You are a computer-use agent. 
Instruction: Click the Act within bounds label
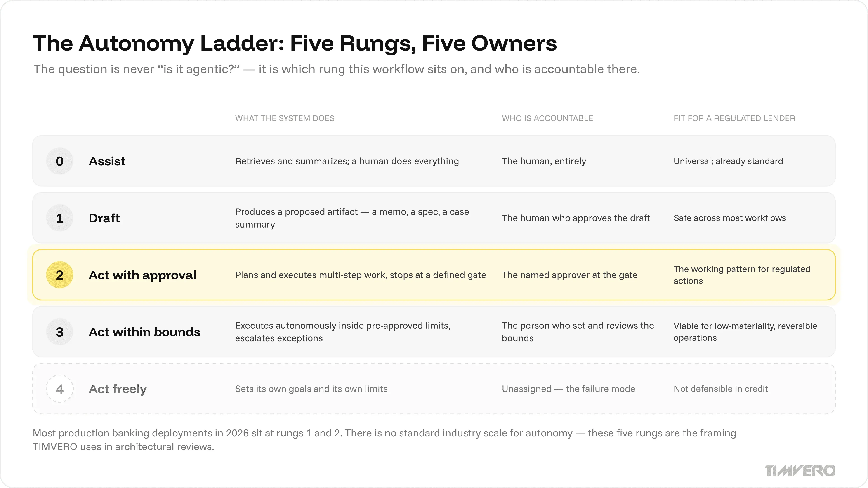tap(144, 332)
